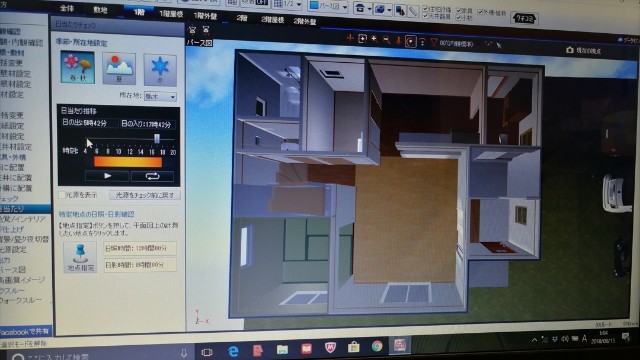Click the taskbar volume speaker icon
This screenshot has height=360, width=640.
(x=565, y=339)
